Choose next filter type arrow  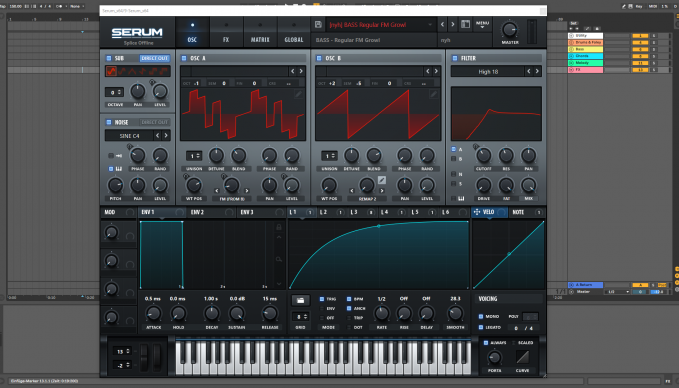tap(537, 71)
